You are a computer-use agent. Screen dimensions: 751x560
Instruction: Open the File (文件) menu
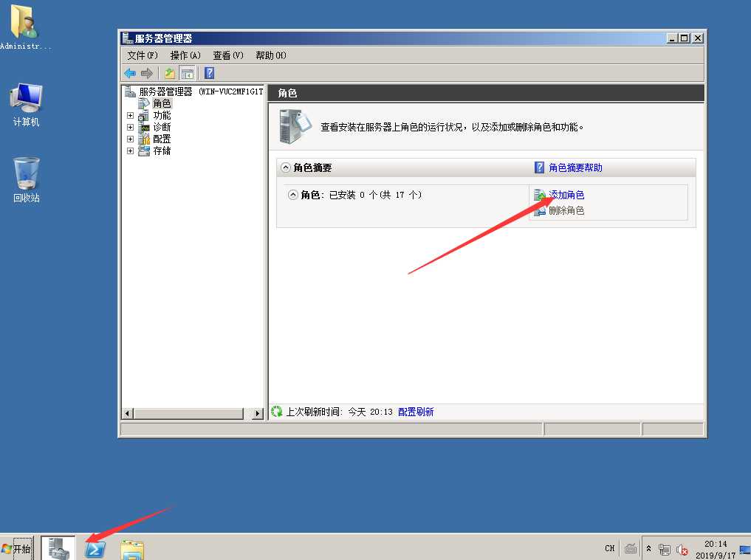point(143,55)
